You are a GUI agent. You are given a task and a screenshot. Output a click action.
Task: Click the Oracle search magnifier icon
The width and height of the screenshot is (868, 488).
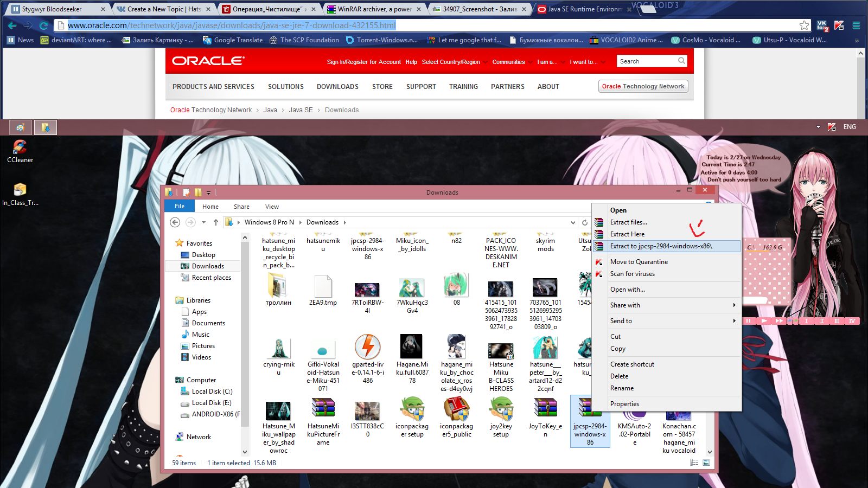click(x=681, y=61)
